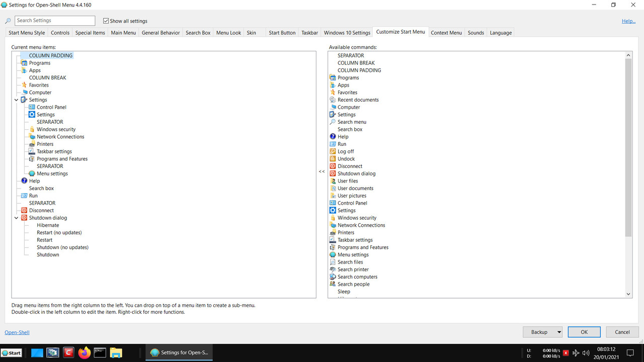
Task: Click the Search printer icon
Action: pos(333,269)
